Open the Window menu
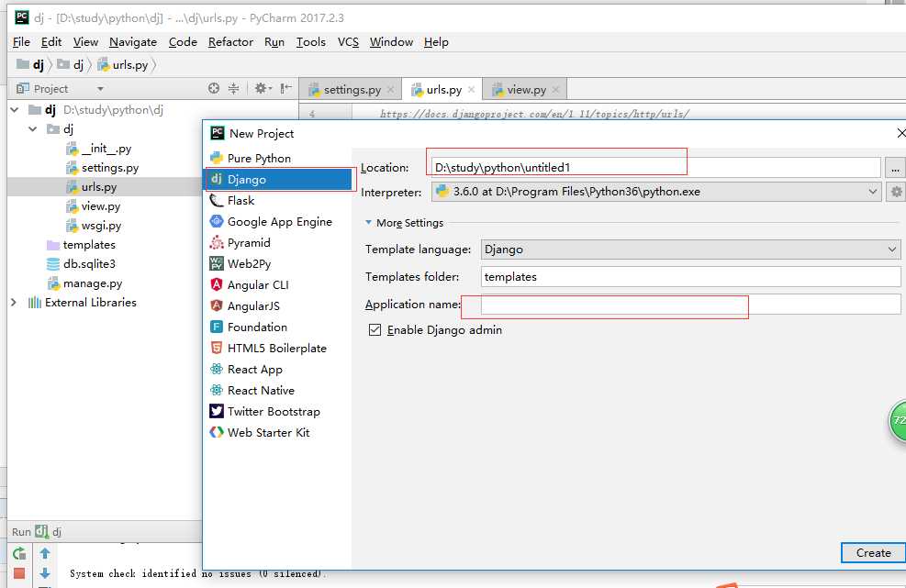 point(391,42)
